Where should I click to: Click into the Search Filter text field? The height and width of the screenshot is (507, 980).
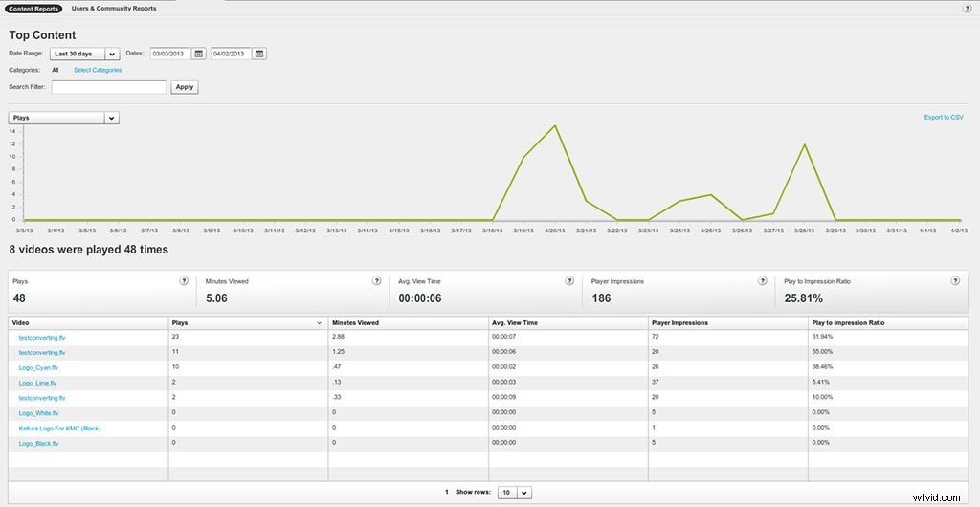tap(108, 87)
